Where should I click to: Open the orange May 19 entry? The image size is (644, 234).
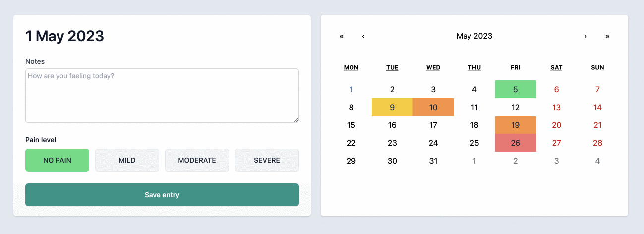point(516,125)
